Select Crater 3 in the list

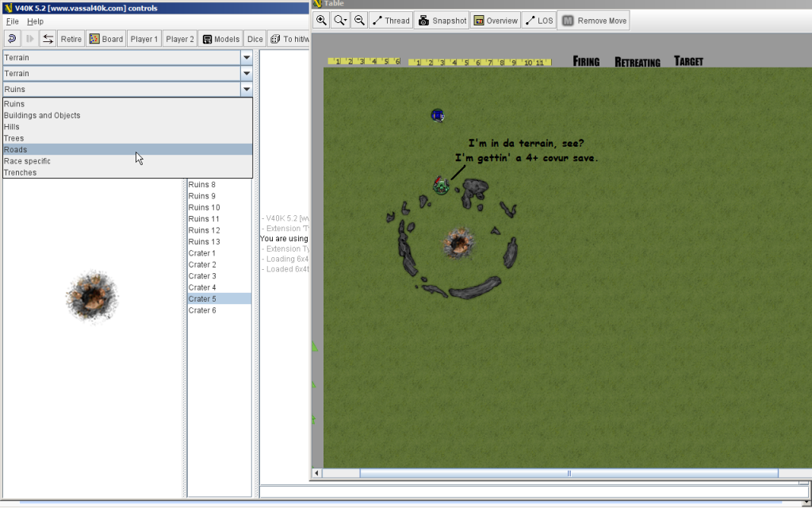pos(219,275)
